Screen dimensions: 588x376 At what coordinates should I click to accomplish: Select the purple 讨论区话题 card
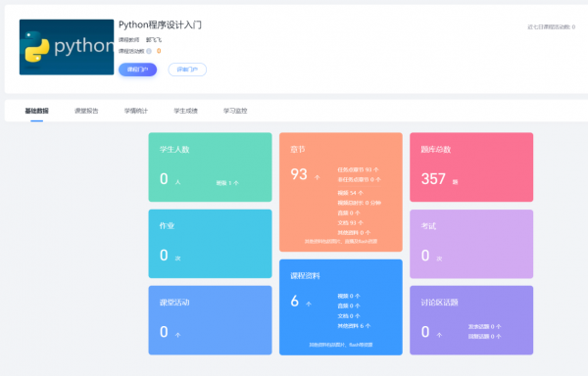[471, 320]
